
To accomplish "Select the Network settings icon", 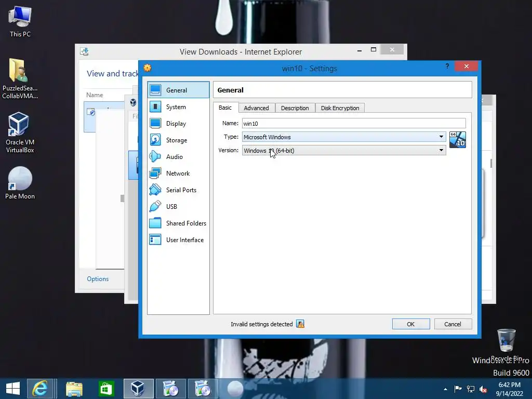I will pos(155,173).
